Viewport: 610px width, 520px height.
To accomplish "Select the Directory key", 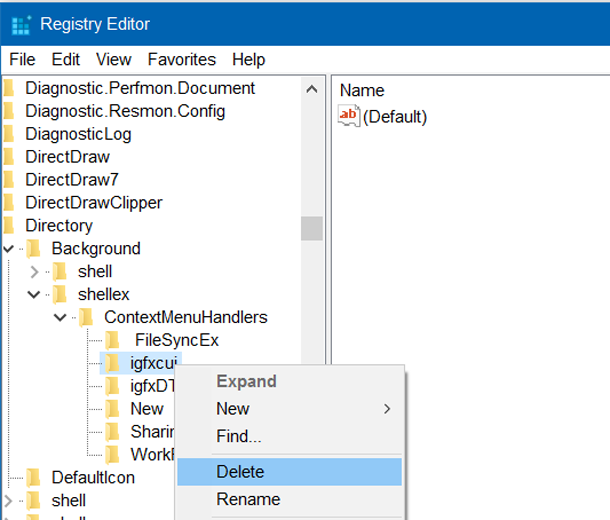I will pyautogui.click(x=59, y=226).
